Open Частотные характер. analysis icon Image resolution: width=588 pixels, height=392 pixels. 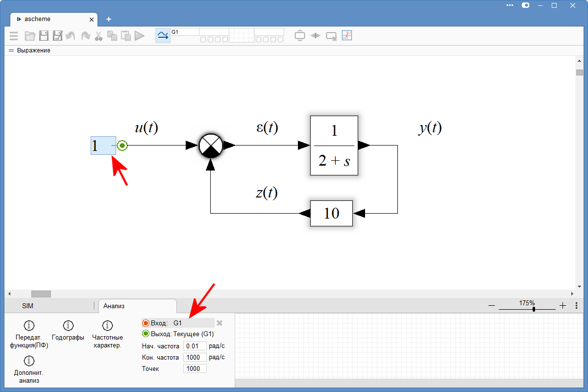107,325
